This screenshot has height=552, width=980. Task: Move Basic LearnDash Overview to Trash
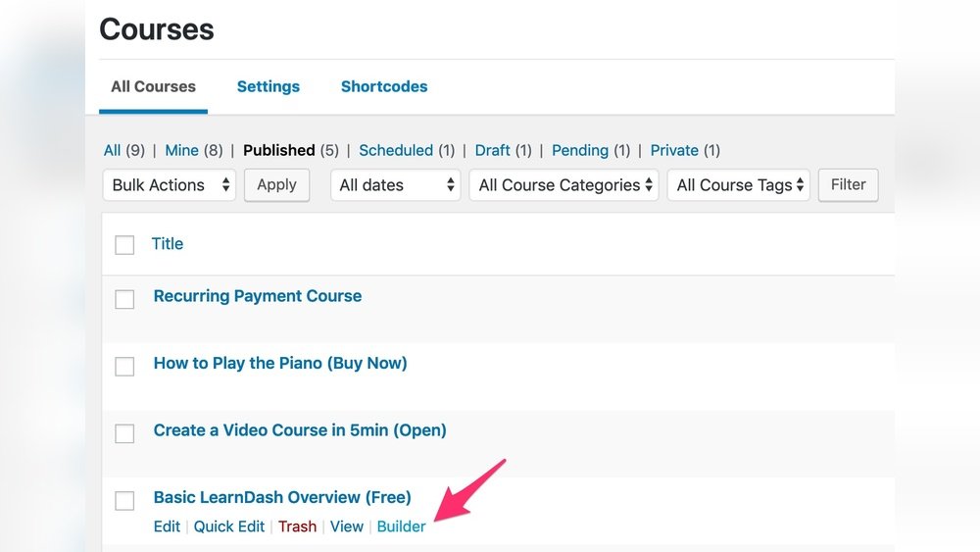click(x=297, y=527)
